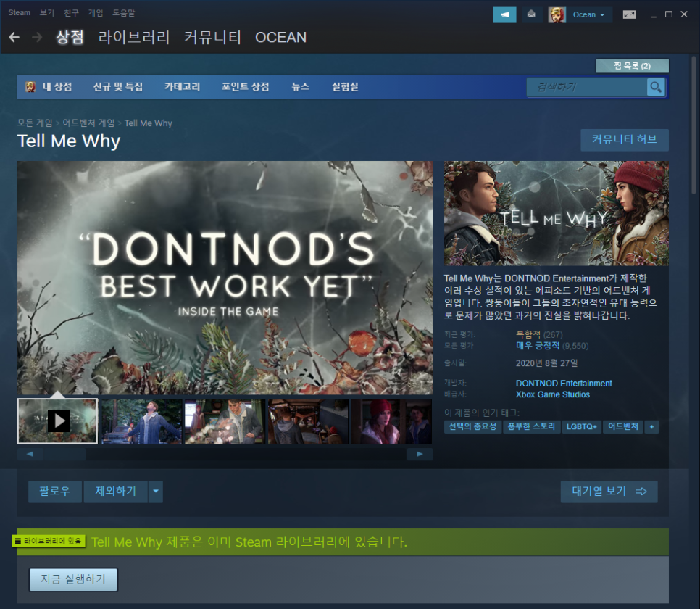Play the trailer thumbnail video
This screenshot has width=700, height=609.
[x=57, y=421]
